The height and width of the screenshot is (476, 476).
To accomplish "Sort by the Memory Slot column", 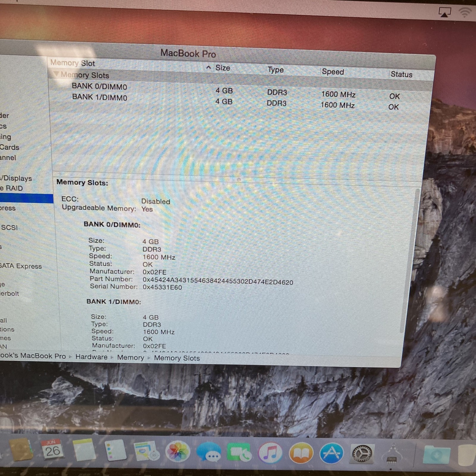I will pyautogui.click(x=73, y=63).
